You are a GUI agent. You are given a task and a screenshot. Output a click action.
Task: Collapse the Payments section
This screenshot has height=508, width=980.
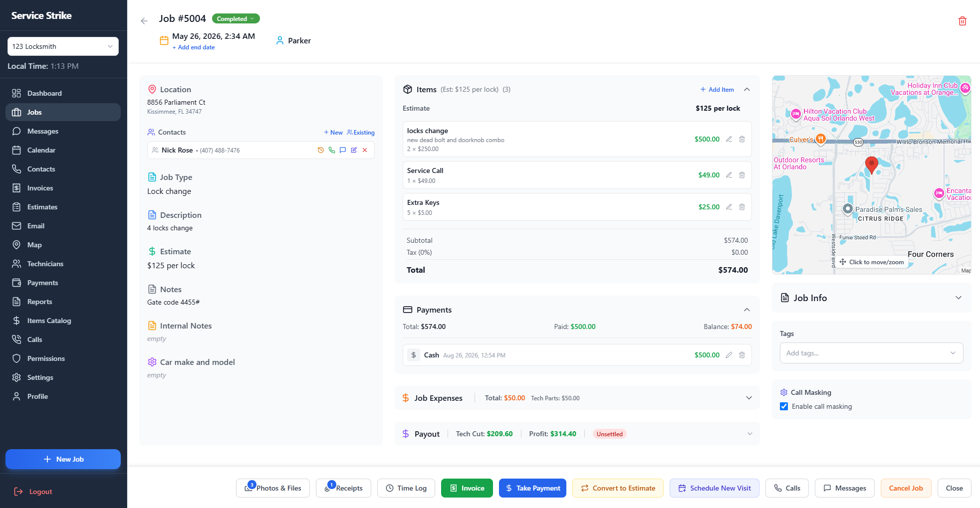pos(747,310)
